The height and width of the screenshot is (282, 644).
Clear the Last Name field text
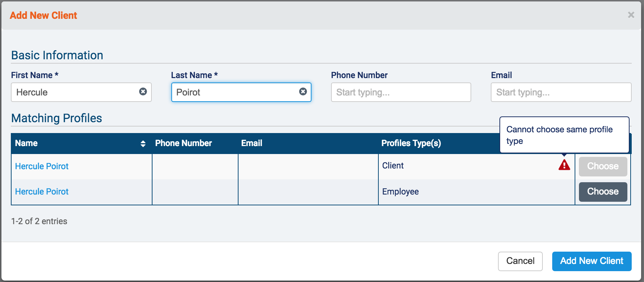pyautogui.click(x=303, y=92)
